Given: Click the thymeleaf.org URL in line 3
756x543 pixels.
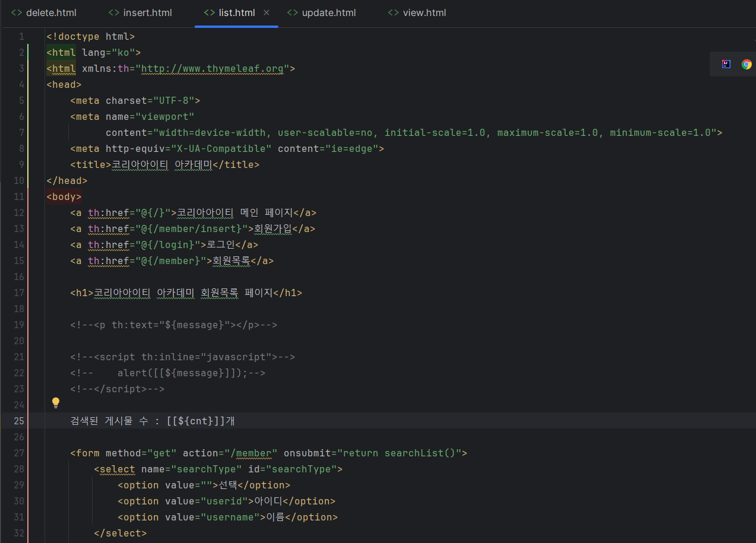Looking at the screenshot, I should pos(212,68).
